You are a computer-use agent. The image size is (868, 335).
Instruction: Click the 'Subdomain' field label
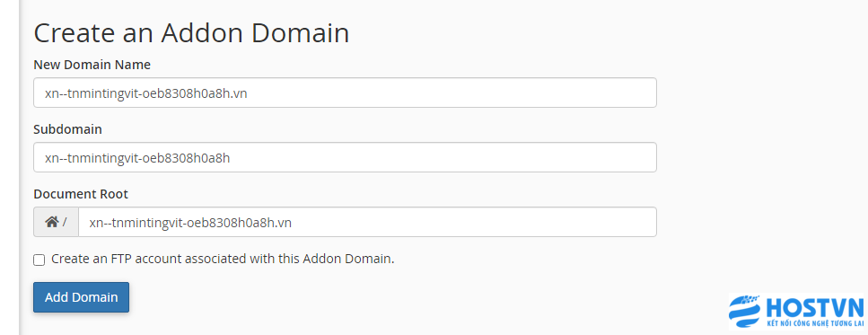(67, 129)
